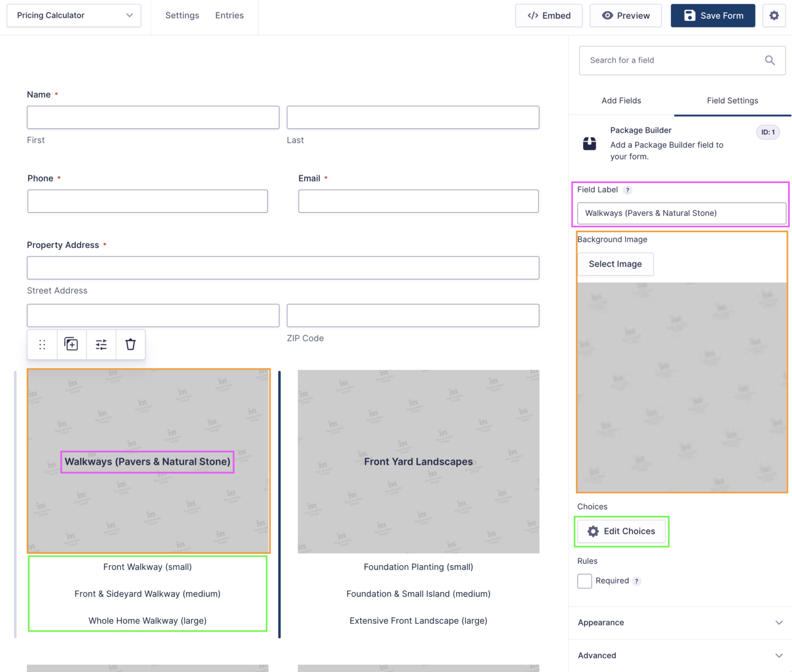Delete the field using the trash icon
The width and height of the screenshot is (792, 672).
[x=130, y=344]
